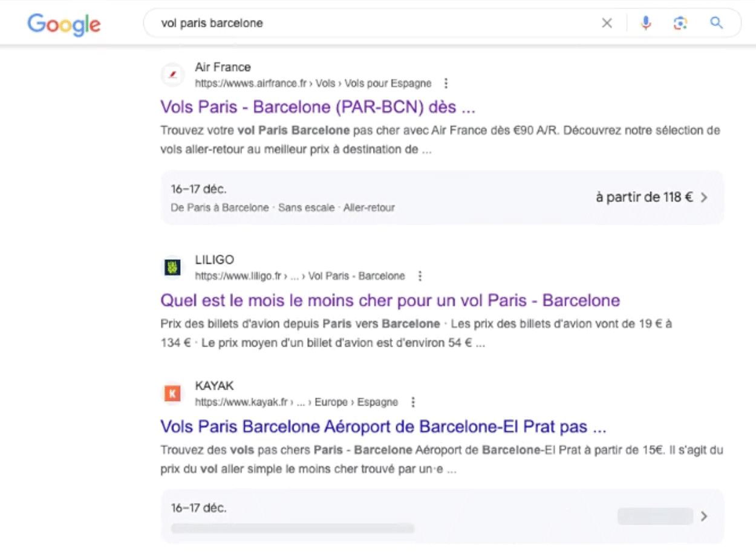Click the LILIGO favicon
Screen dimensions: 756x557
coord(172,267)
